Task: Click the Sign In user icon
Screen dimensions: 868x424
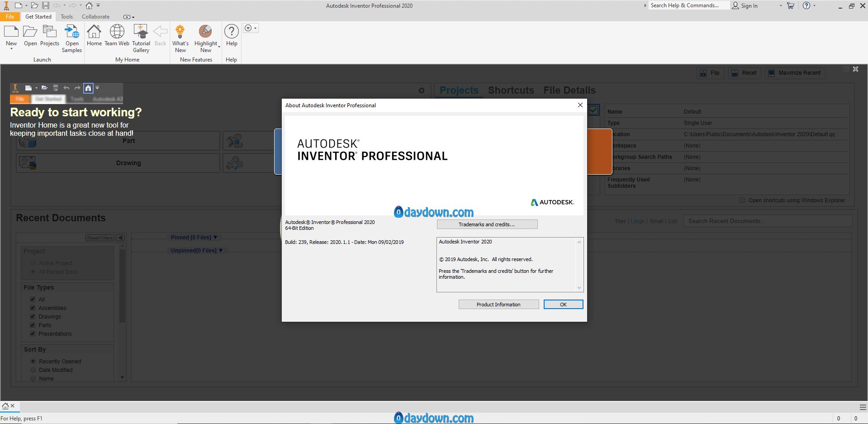Action: click(x=735, y=5)
